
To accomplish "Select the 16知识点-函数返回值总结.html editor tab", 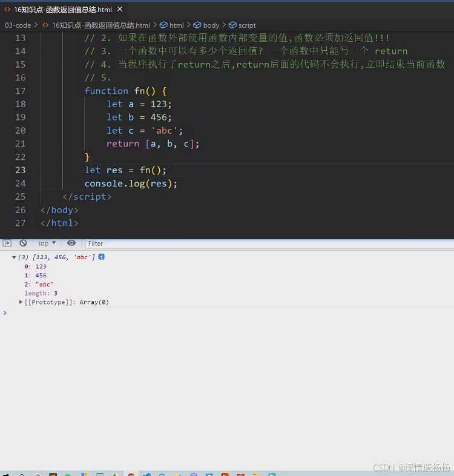I will pos(63,10).
